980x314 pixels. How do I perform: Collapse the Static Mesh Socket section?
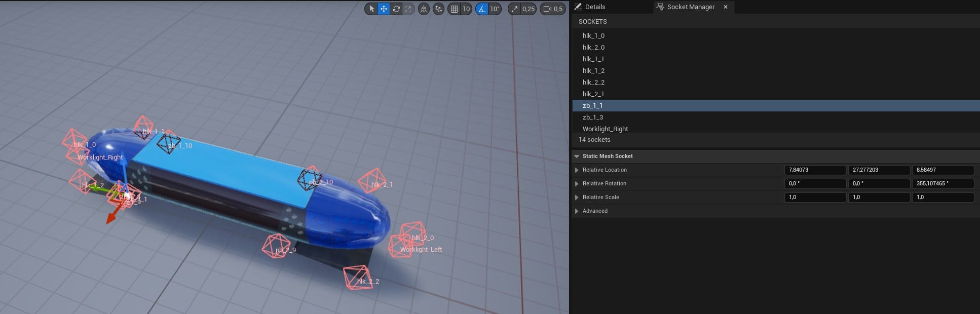coord(577,156)
